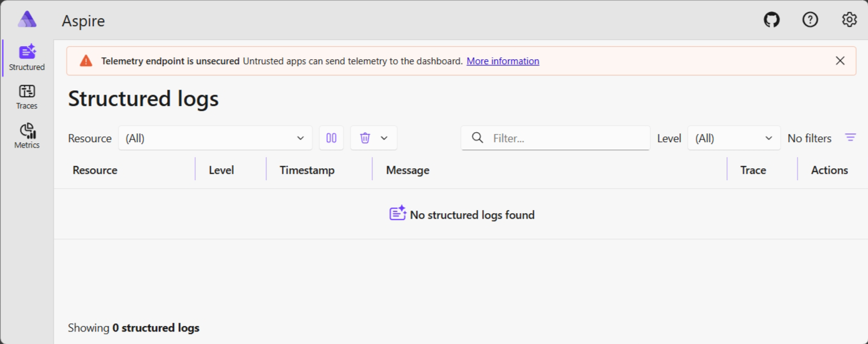Click the magnifier icon in the filter box
This screenshot has height=344, width=868.
click(478, 138)
